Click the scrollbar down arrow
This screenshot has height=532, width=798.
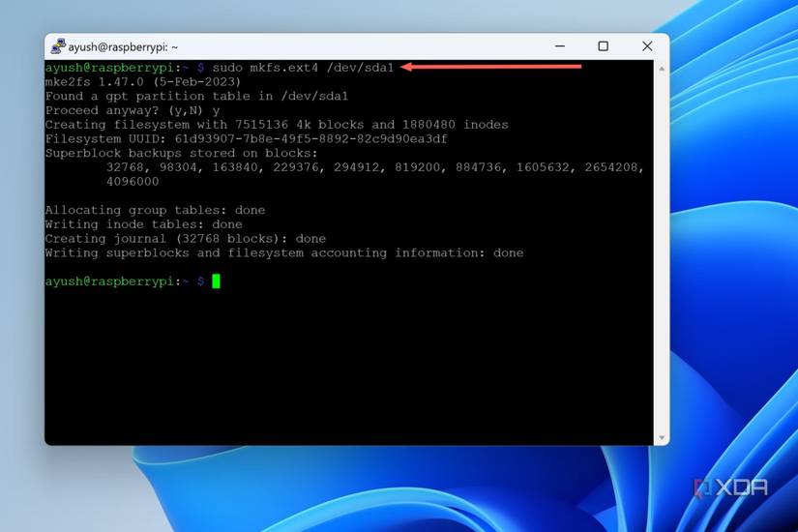pos(662,437)
